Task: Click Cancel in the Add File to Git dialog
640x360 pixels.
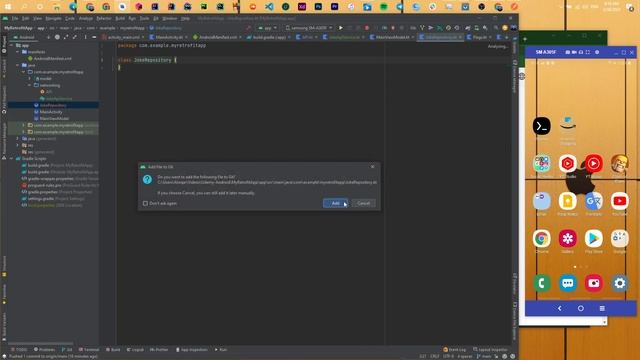Action: point(363,203)
